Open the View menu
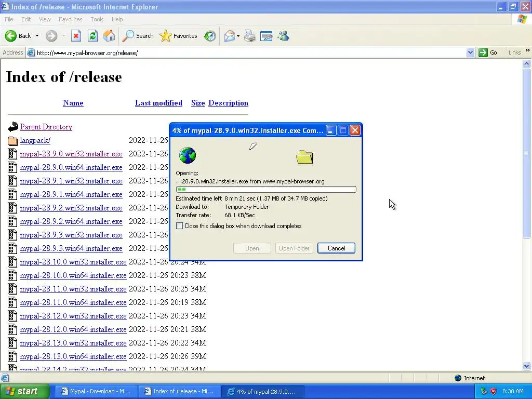Viewport: 532px width, 399px height. tap(45, 19)
